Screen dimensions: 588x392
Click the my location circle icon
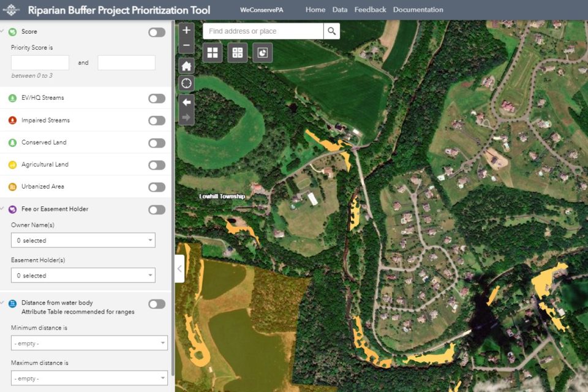pos(186,83)
